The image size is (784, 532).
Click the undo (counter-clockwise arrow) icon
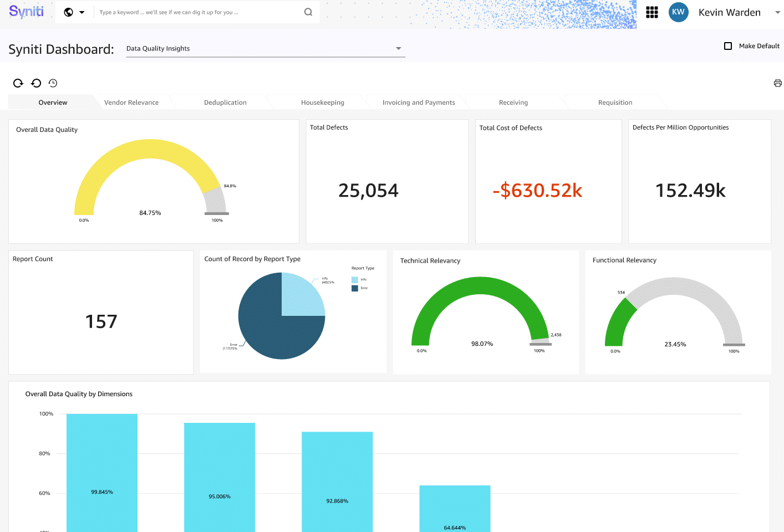(36, 83)
